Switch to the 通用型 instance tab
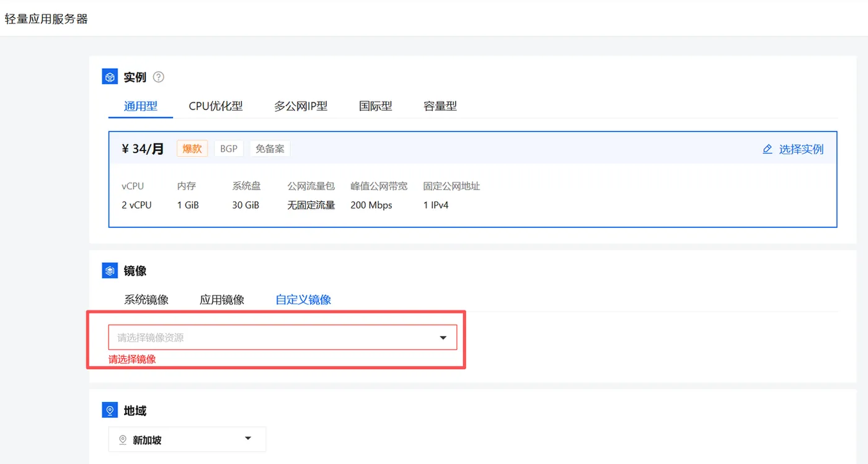This screenshot has width=868, height=464. pyautogui.click(x=141, y=106)
